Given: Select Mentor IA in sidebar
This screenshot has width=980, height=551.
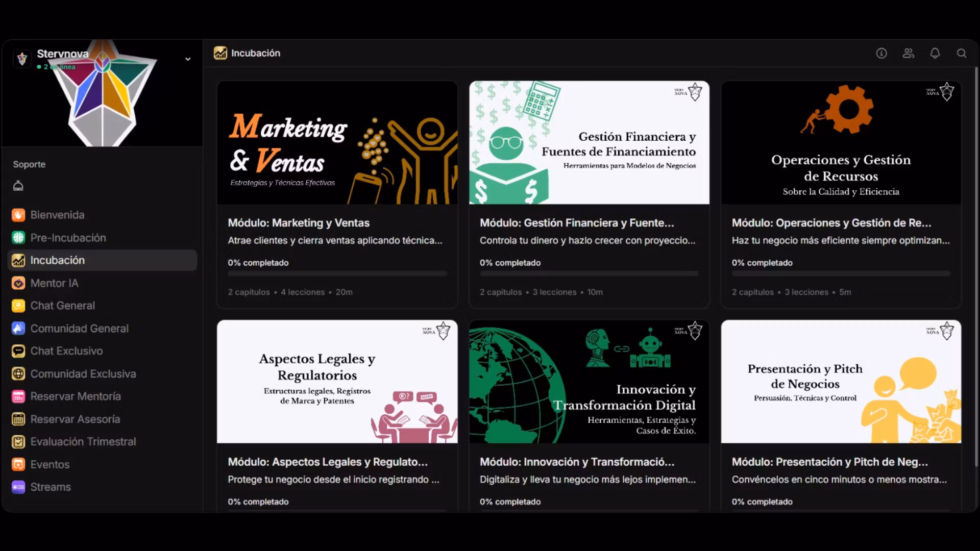Looking at the screenshot, I should [x=102, y=283].
